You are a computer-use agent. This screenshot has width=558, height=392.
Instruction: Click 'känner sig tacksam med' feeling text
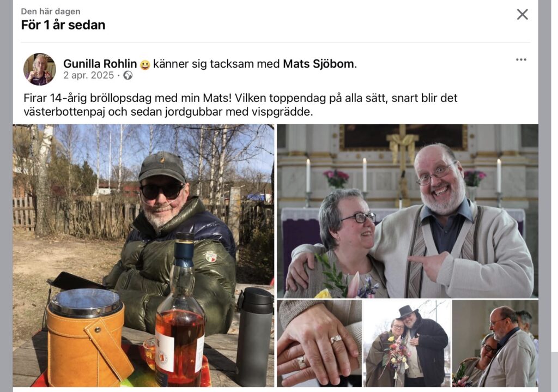pos(216,64)
